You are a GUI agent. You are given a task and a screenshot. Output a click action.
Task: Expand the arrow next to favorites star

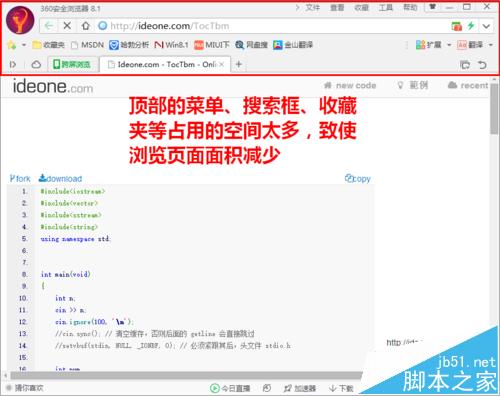[24, 45]
